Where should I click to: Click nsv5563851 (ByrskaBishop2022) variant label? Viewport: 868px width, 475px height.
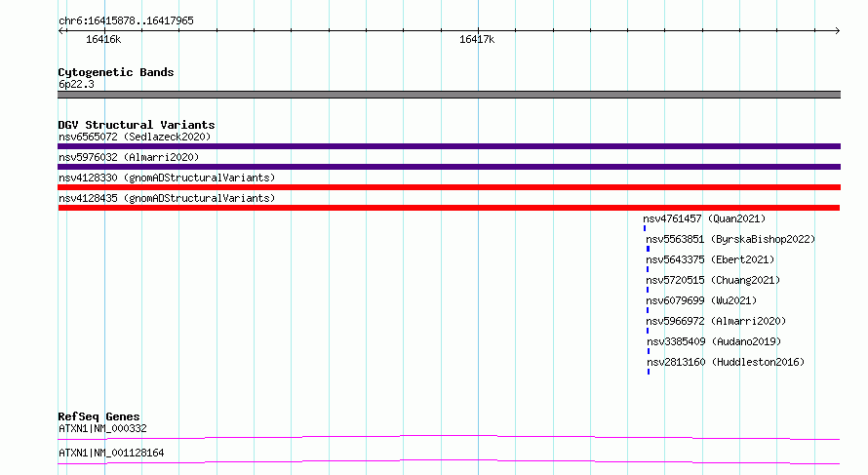pos(730,239)
